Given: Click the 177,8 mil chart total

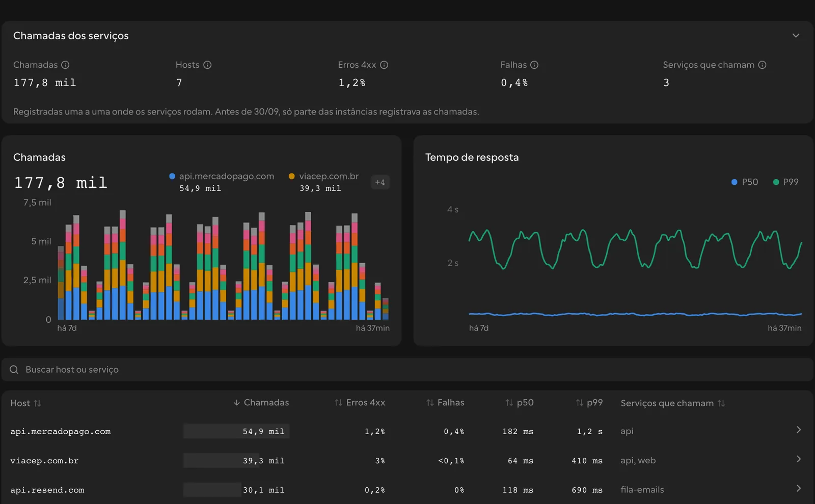Looking at the screenshot, I should tap(61, 183).
